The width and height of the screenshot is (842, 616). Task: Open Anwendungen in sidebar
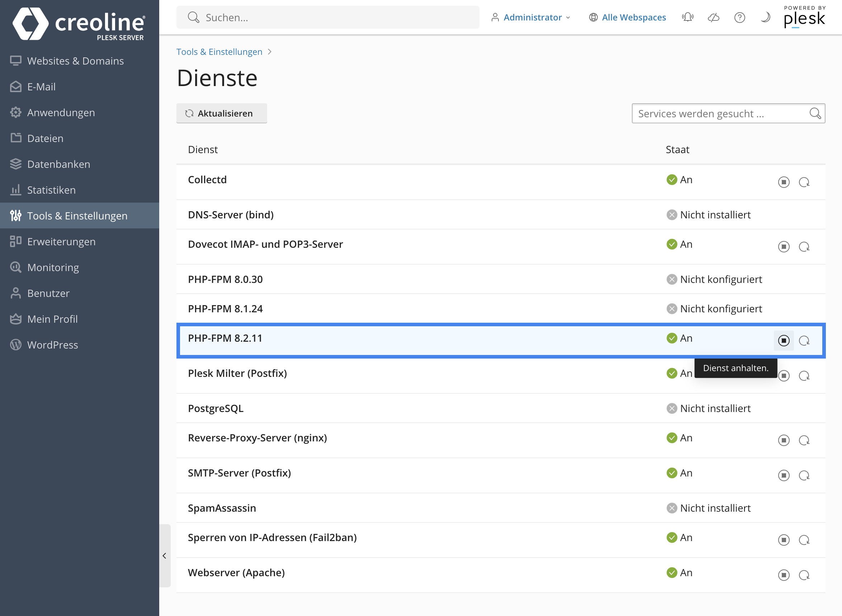pos(79,112)
